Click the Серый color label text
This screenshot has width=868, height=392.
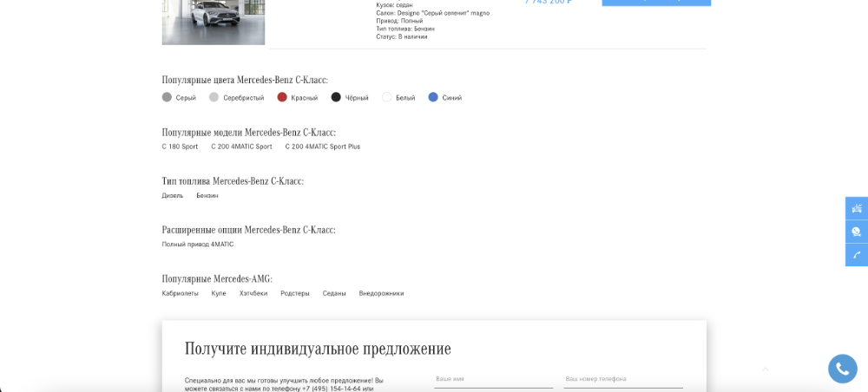click(186, 98)
